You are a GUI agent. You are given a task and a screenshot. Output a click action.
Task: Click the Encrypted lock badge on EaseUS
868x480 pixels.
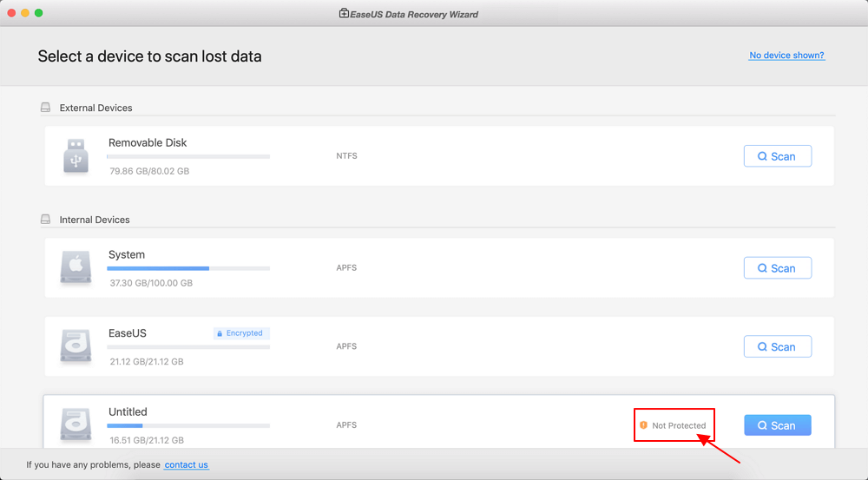click(x=241, y=333)
